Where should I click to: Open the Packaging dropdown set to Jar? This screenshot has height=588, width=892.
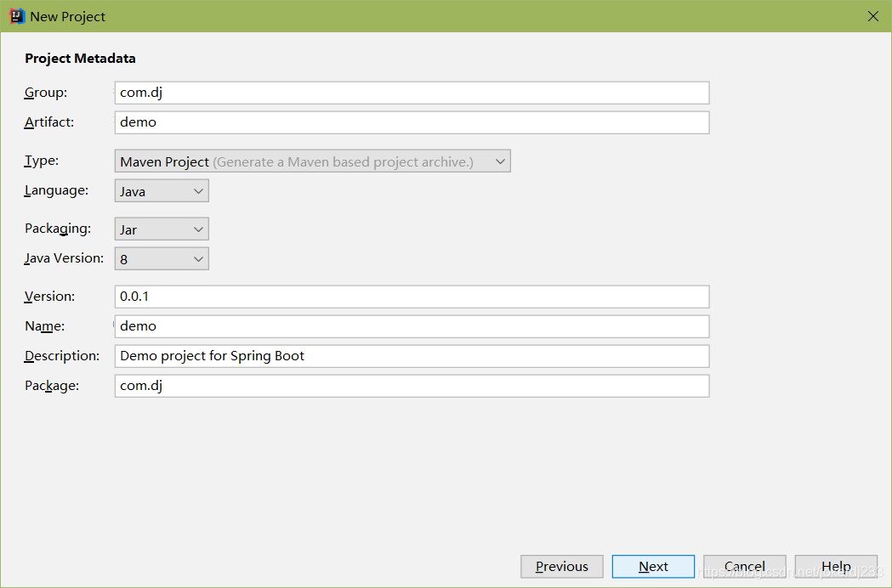click(162, 229)
